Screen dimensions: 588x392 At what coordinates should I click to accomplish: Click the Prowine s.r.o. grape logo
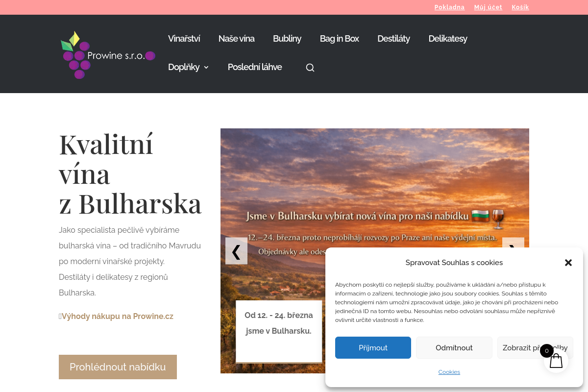coord(108,55)
